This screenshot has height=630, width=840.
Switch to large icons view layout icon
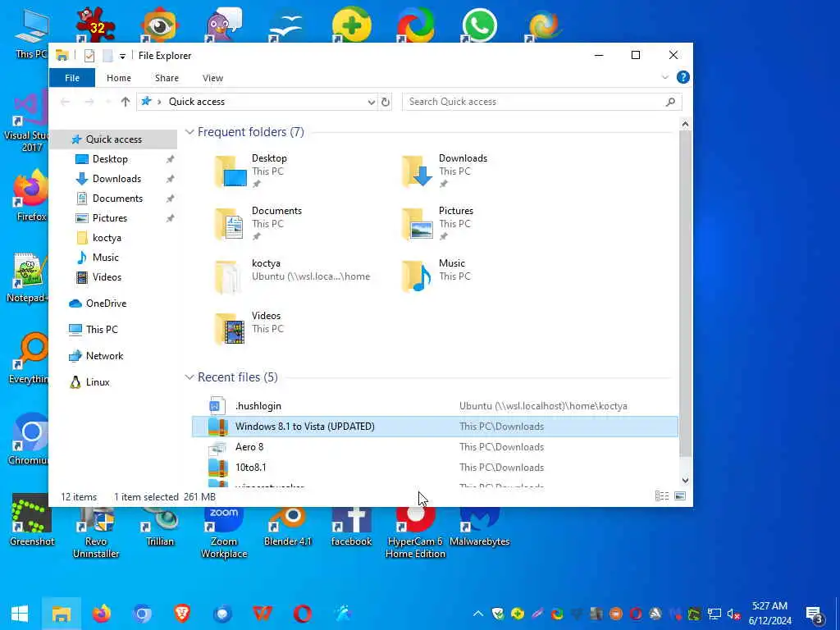pos(680,496)
